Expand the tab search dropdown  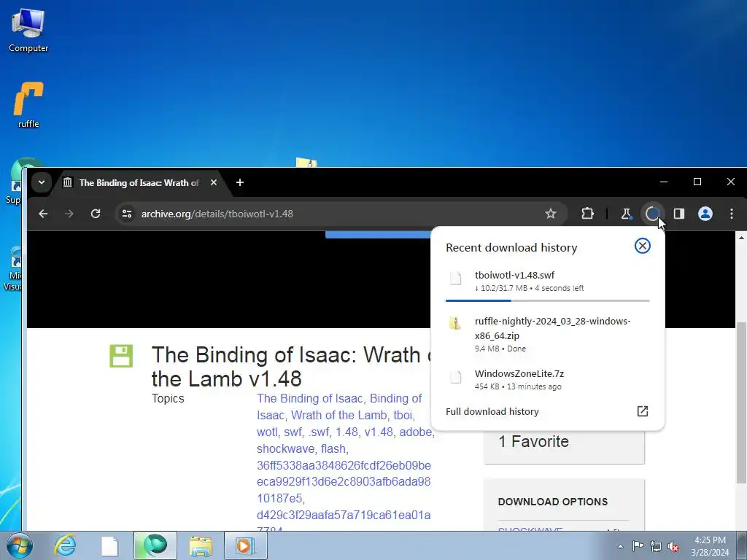click(42, 182)
